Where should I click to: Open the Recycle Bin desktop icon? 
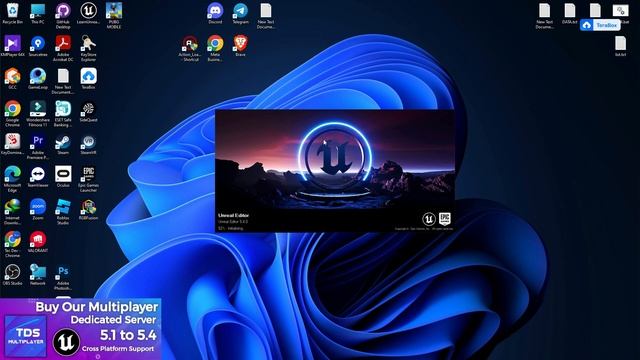13,13
